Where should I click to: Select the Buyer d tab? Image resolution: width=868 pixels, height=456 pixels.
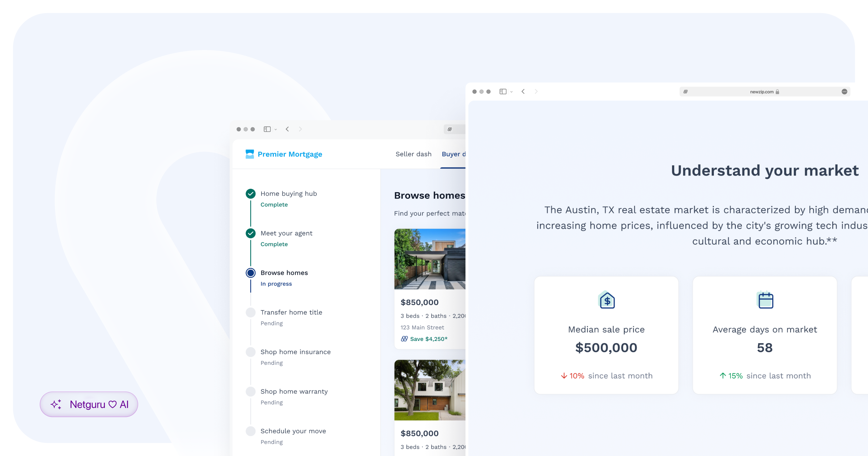coord(454,153)
